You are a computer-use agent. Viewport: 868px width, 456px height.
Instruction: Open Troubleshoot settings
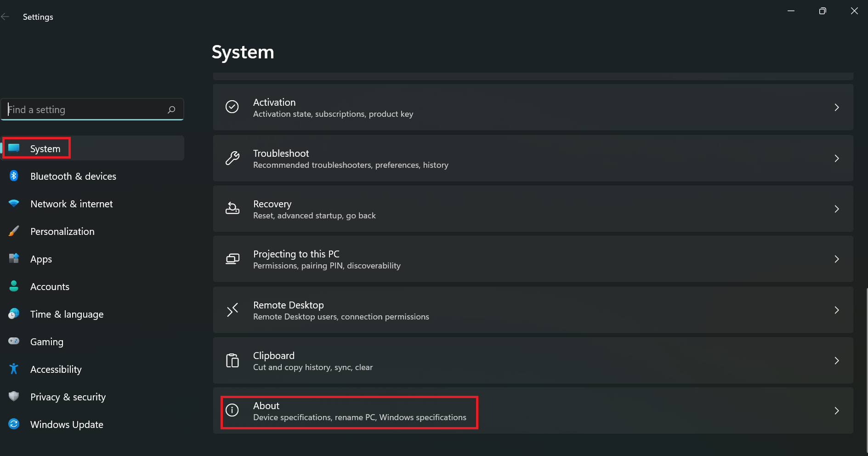pos(533,158)
